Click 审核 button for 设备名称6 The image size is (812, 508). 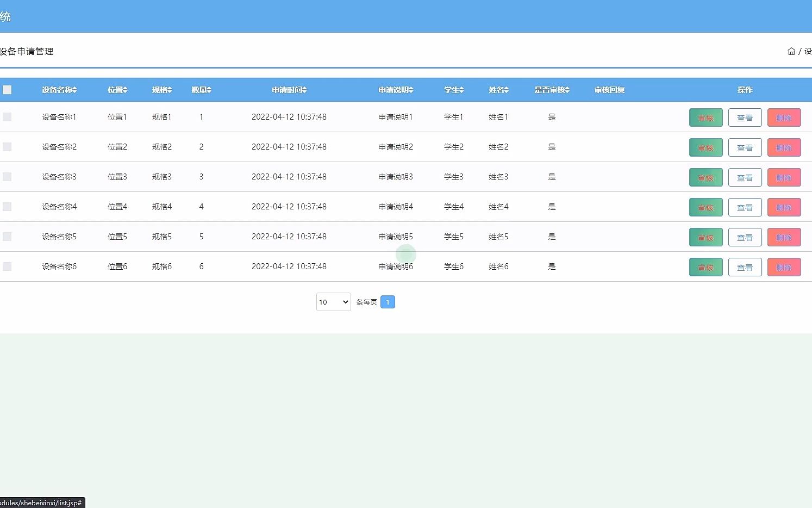click(706, 267)
